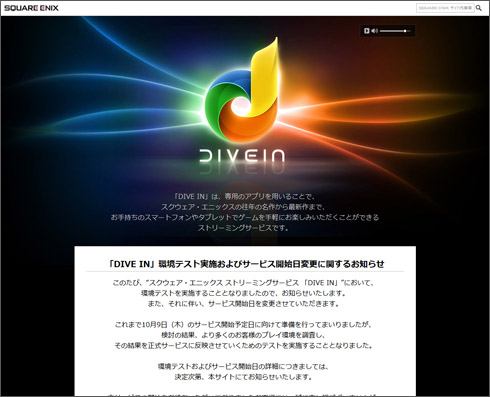Toggle the audio play button
490x397 pixels.
point(367,31)
